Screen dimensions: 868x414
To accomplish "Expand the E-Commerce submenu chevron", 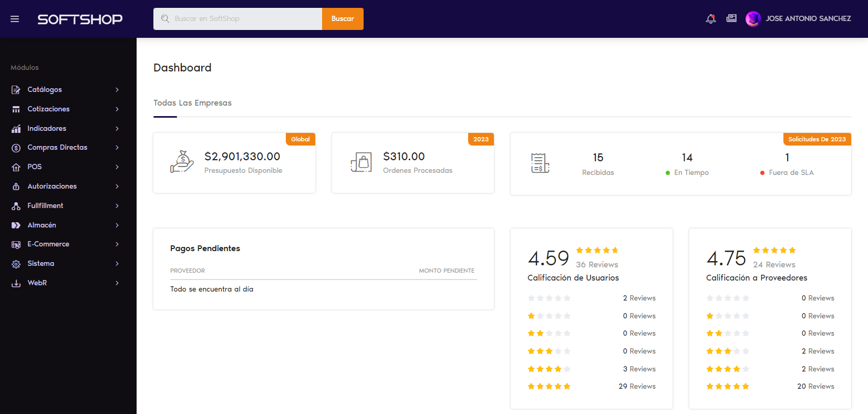I will (117, 244).
